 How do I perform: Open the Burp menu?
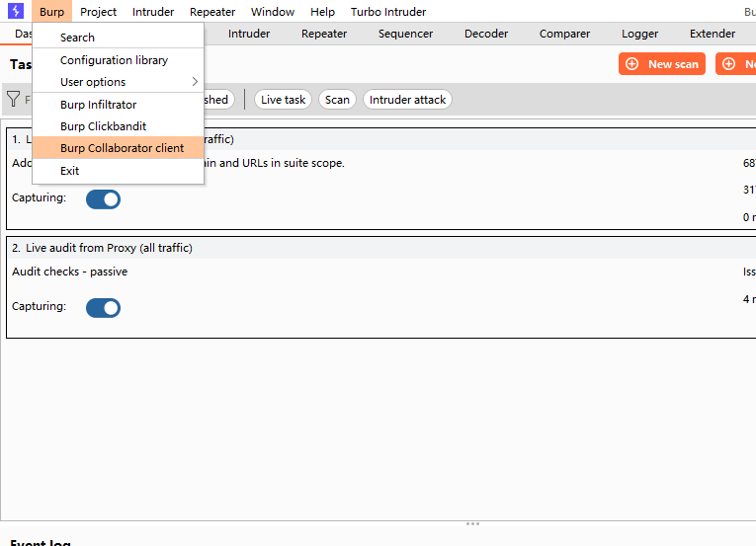click(x=51, y=12)
